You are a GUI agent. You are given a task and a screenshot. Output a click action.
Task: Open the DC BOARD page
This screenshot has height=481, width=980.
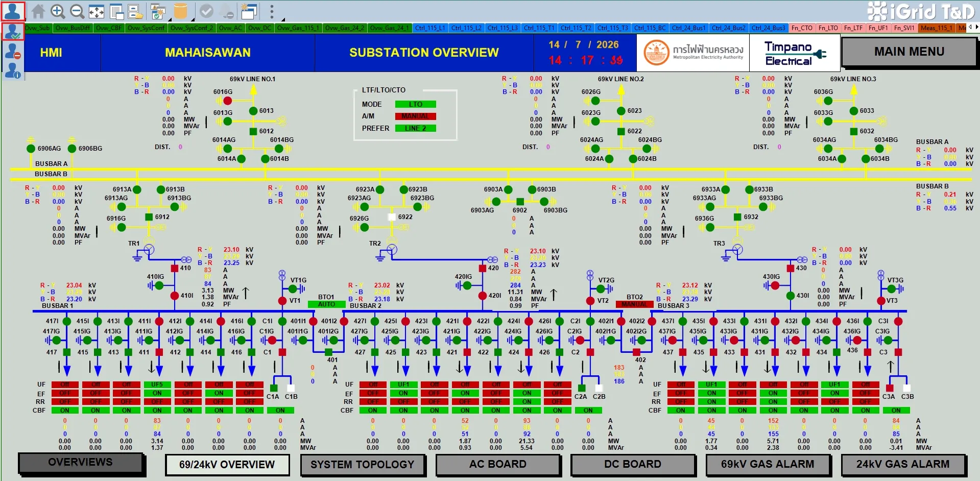633,464
